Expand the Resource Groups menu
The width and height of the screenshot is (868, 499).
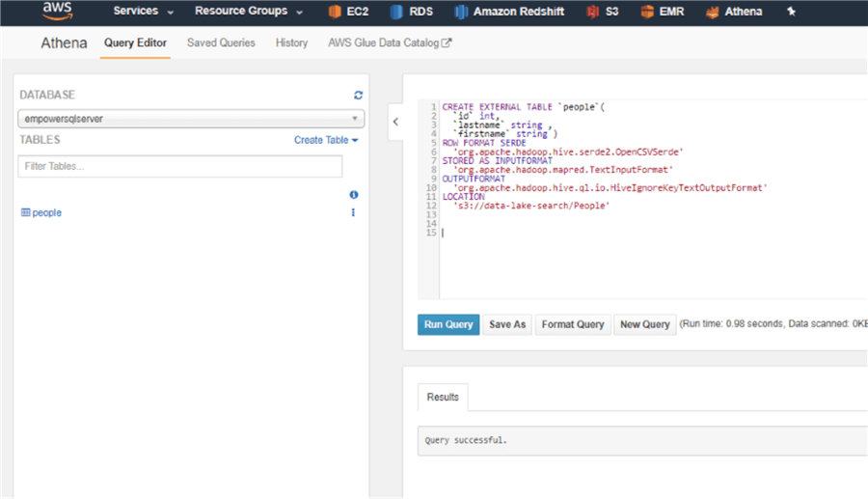(248, 12)
